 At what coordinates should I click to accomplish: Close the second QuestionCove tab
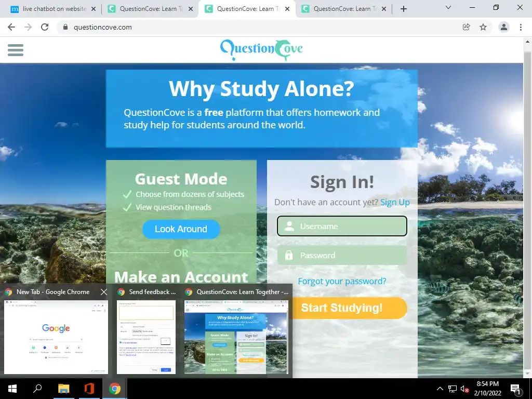(x=191, y=9)
